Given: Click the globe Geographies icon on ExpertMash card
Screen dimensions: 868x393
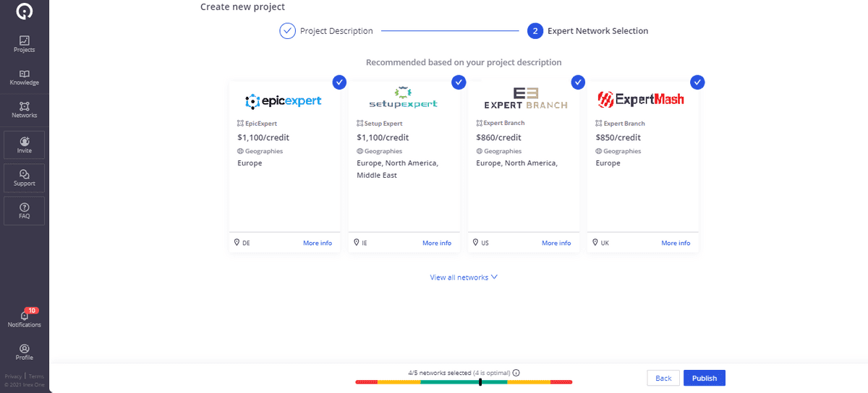Looking at the screenshot, I should point(598,151).
